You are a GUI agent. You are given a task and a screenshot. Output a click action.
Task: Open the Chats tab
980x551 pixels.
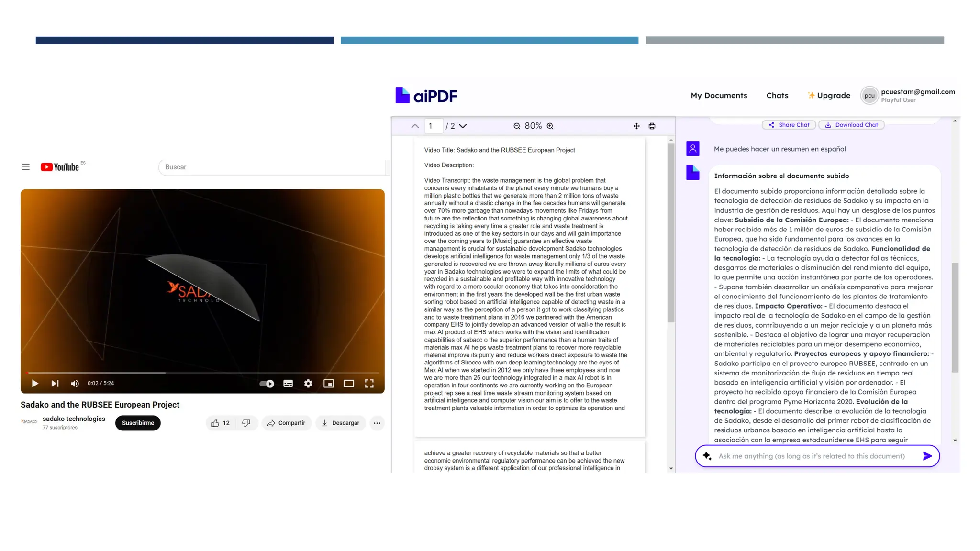[x=777, y=96]
